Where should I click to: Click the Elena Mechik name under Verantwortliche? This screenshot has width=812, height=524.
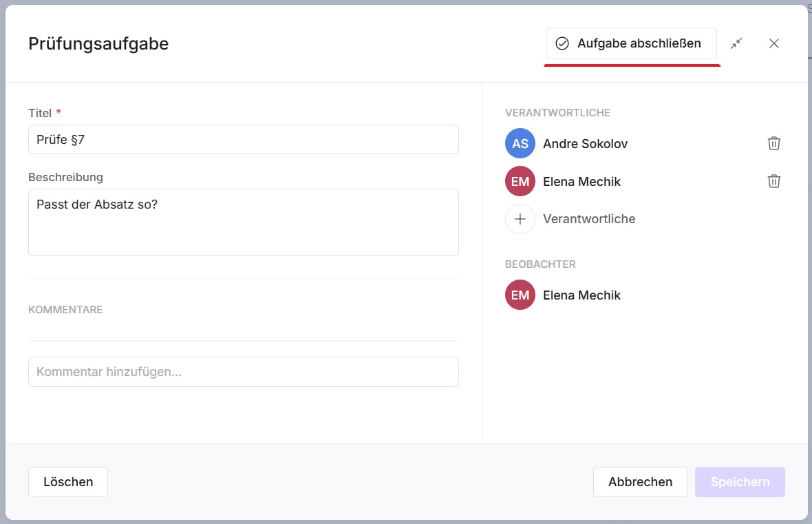pos(581,182)
